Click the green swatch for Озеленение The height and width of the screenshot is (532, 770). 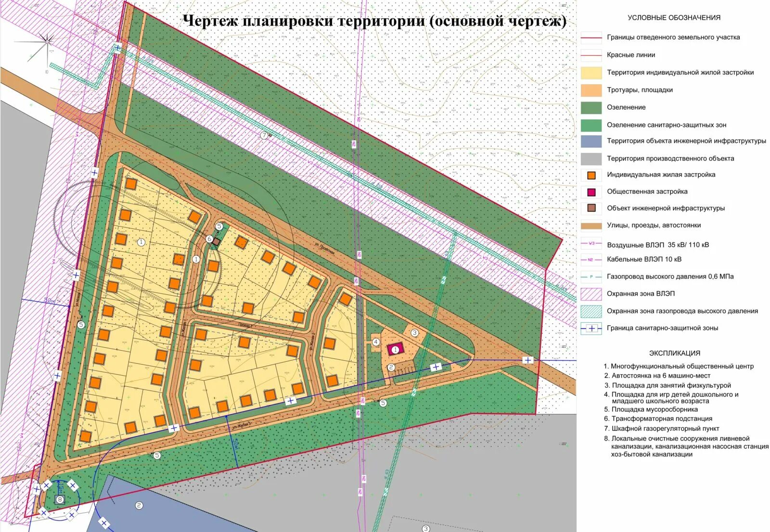pos(591,108)
